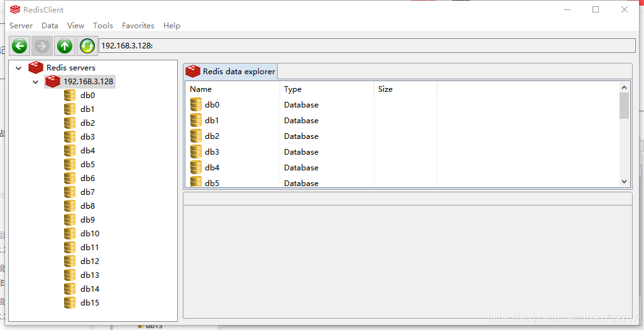Image resolution: width=644 pixels, height=330 pixels.
Task: Click the db4 icon in the data explorer list
Action: click(196, 167)
